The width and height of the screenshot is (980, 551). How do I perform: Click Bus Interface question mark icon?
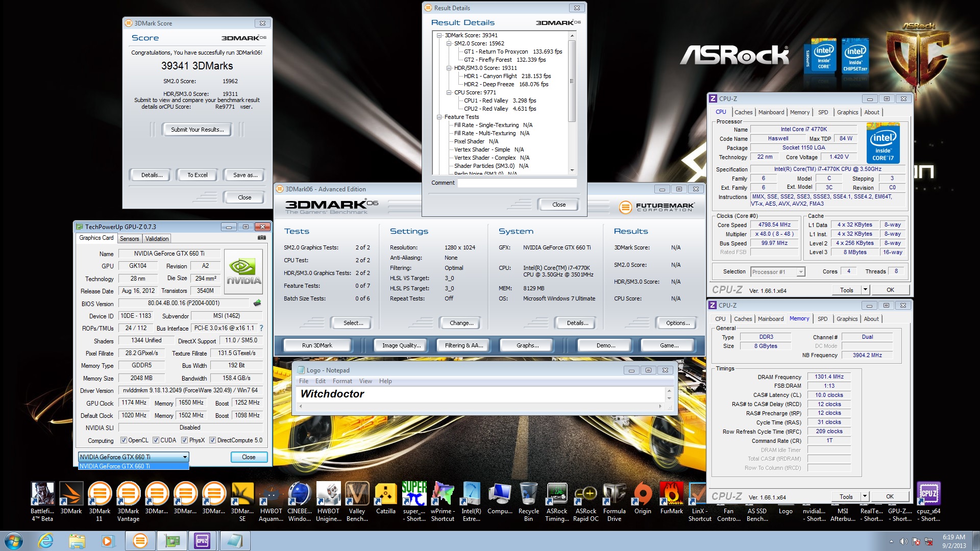click(x=261, y=328)
